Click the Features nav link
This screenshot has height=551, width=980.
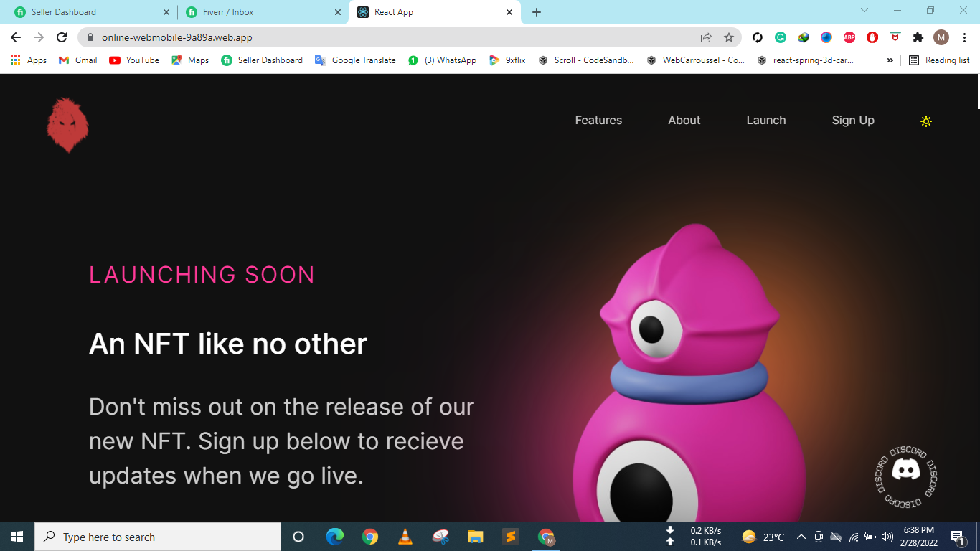tap(598, 121)
